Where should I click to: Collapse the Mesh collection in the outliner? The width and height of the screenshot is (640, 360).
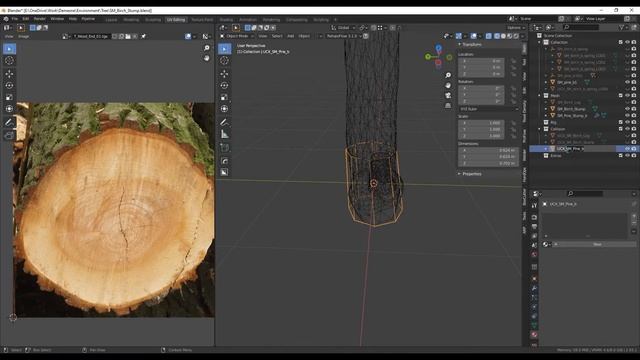(x=540, y=96)
